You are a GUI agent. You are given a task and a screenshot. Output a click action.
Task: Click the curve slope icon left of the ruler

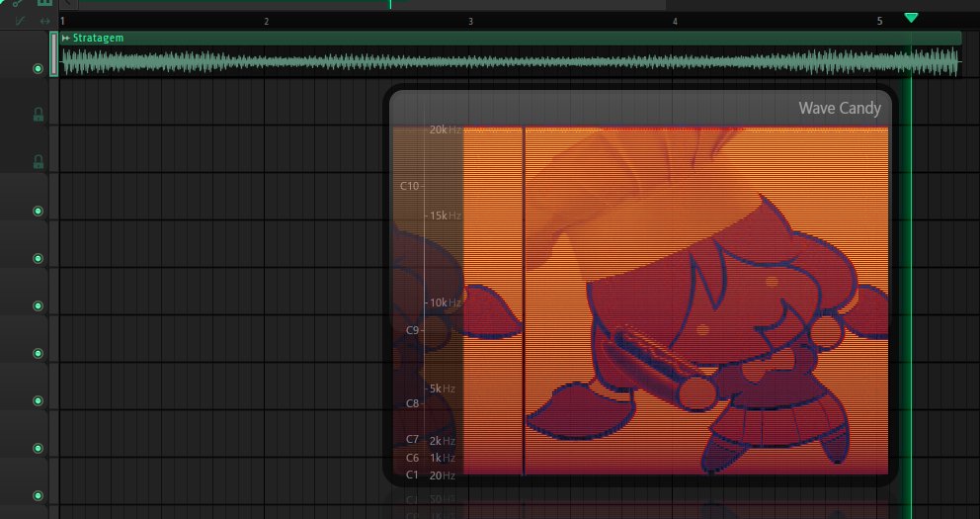point(20,21)
